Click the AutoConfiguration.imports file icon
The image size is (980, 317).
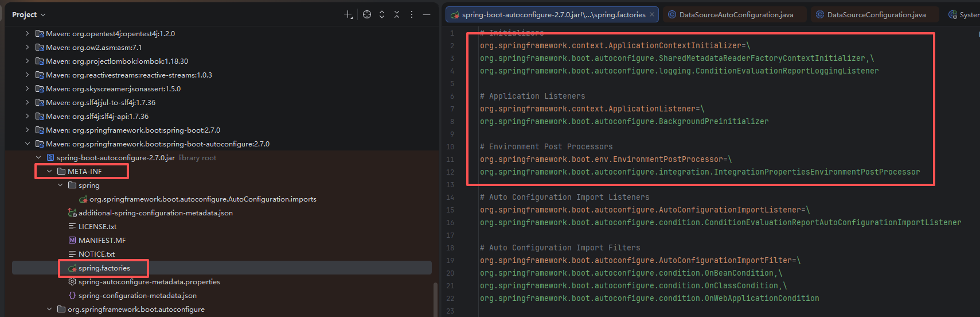(x=83, y=199)
